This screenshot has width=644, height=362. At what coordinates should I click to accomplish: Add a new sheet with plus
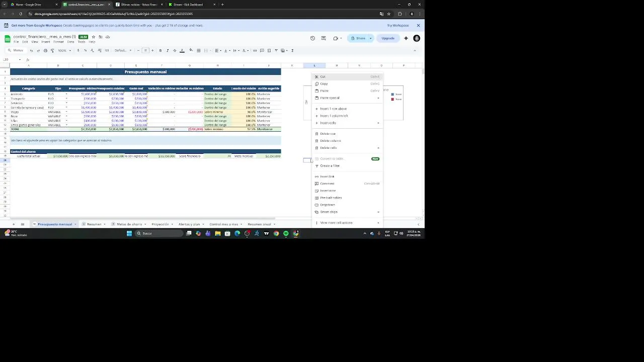(x=14, y=224)
